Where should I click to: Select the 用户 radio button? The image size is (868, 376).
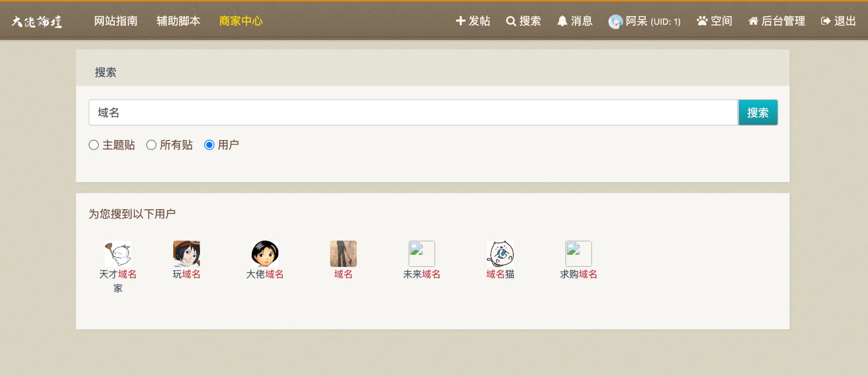pyautogui.click(x=209, y=145)
